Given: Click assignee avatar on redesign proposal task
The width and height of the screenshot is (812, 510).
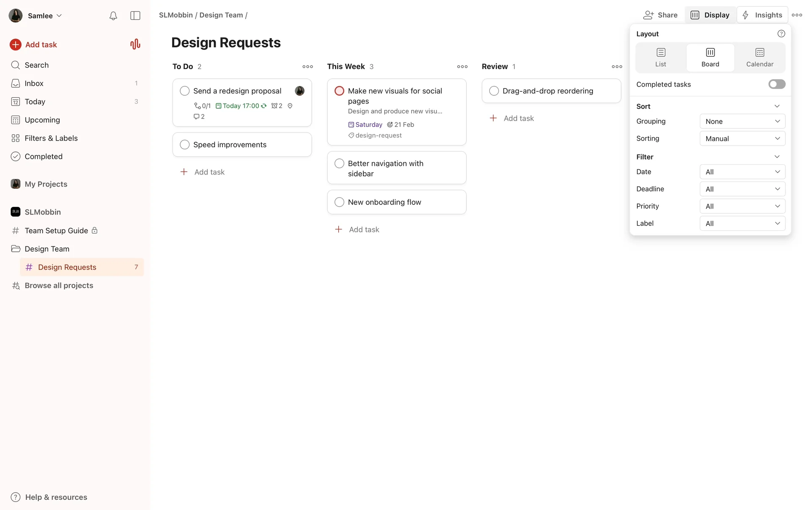Looking at the screenshot, I should (x=299, y=91).
